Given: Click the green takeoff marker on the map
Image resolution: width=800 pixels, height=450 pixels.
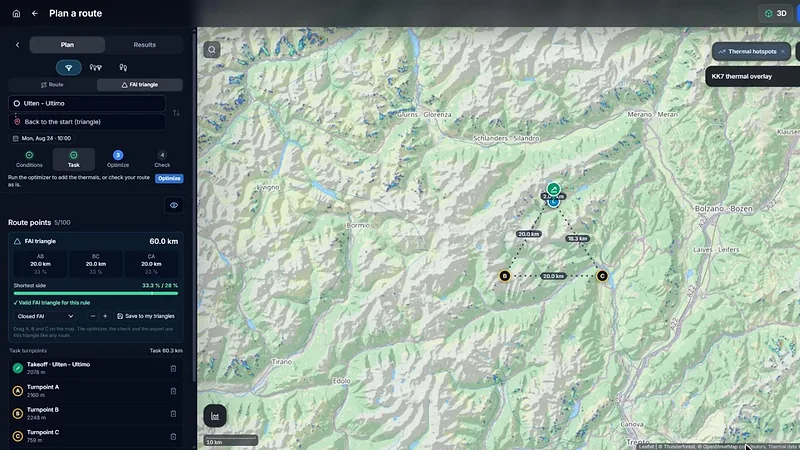Looking at the screenshot, I should 554,189.
